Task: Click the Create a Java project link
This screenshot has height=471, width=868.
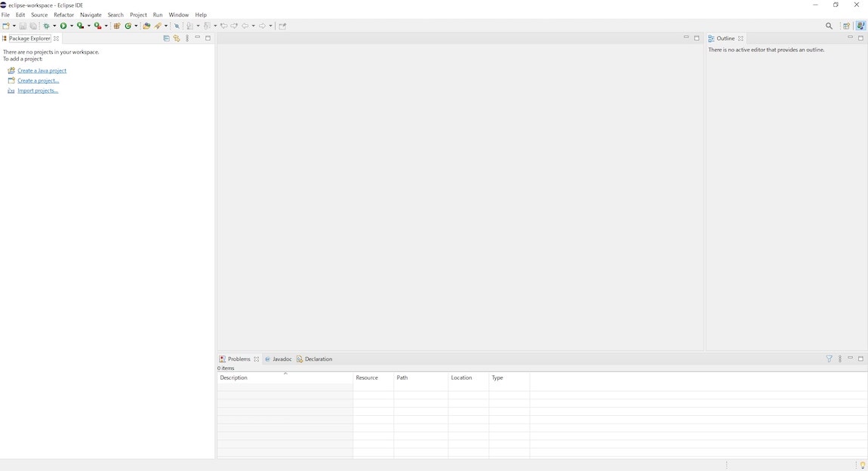Action: (x=42, y=71)
